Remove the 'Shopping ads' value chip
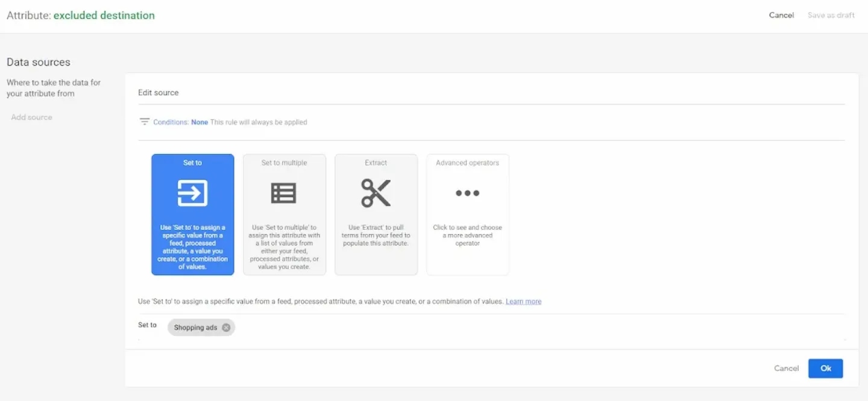The width and height of the screenshot is (868, 401). click(226, 327)
